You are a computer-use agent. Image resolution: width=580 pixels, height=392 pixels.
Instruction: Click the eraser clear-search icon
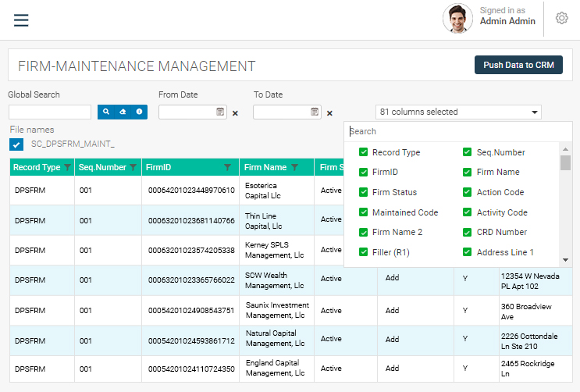[x=123, y=112]
